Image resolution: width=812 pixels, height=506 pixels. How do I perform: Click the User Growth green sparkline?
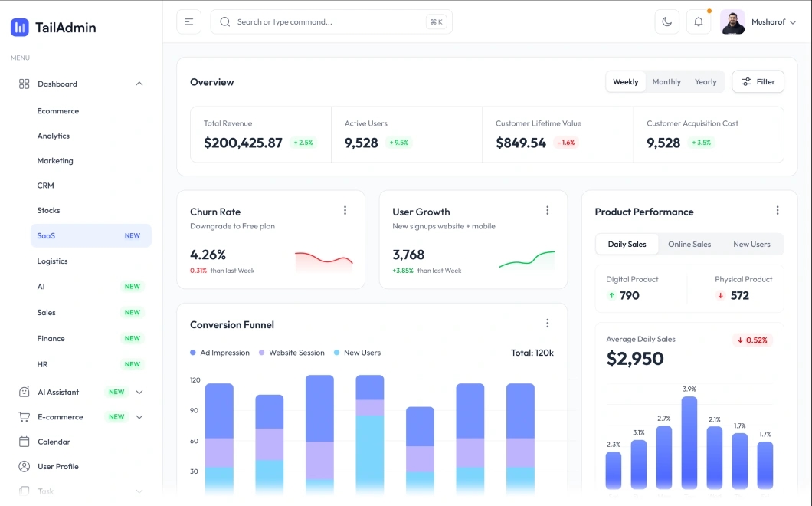[x=527, y=259]
